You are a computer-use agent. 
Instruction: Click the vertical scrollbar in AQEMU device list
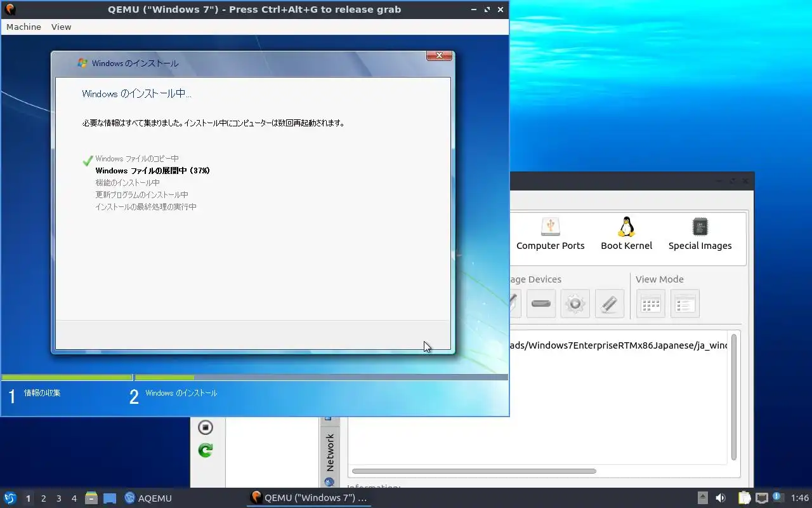click(734, 397)
